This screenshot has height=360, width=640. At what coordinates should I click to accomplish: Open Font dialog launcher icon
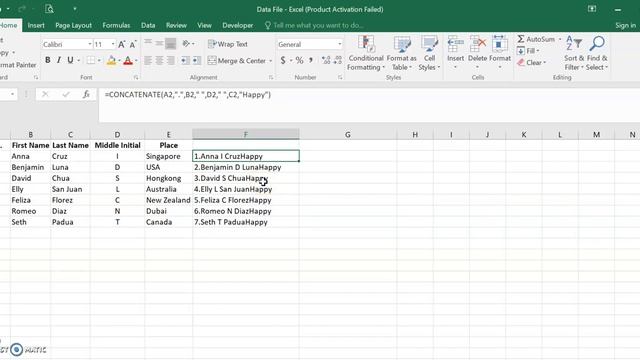(x=136, y=77)
